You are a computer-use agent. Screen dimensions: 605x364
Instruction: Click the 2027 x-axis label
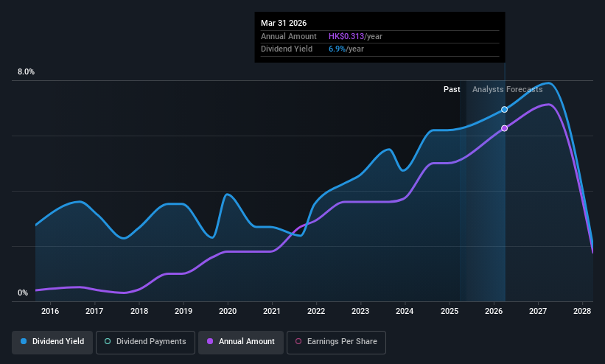coord(538,311)
